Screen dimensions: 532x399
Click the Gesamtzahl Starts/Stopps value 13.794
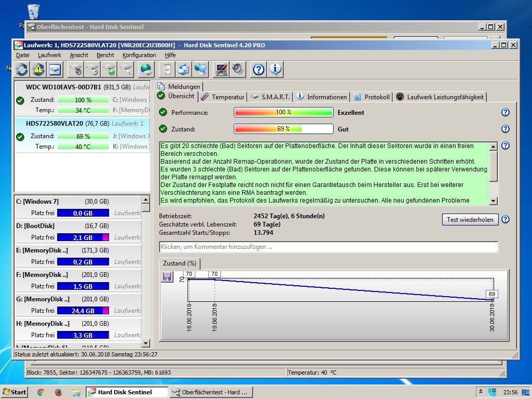[263, 233]
